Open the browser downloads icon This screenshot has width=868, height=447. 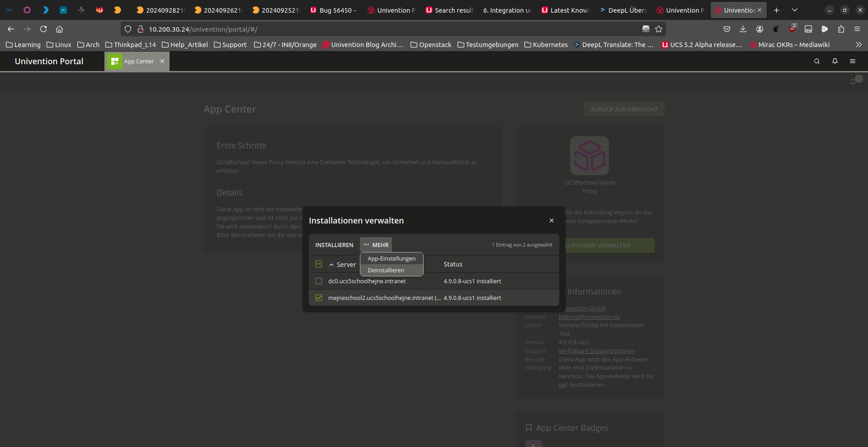(743, 29)
